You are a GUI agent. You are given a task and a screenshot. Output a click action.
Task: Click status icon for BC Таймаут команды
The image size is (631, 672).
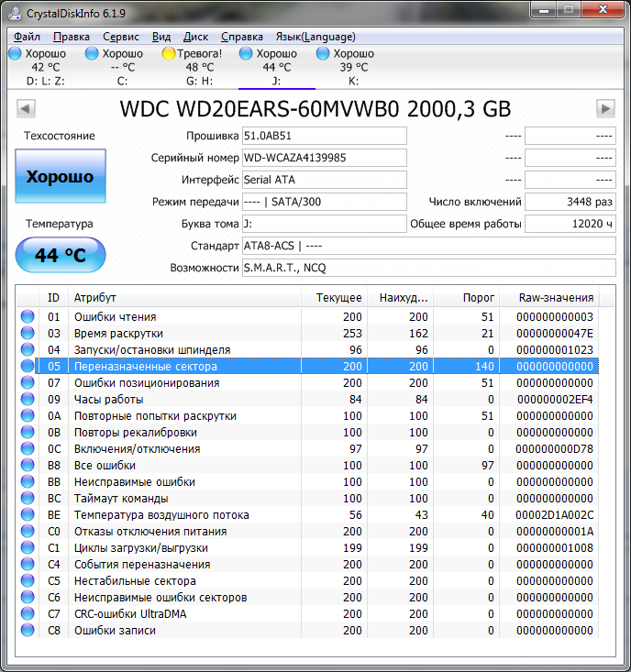pos(28,498)
